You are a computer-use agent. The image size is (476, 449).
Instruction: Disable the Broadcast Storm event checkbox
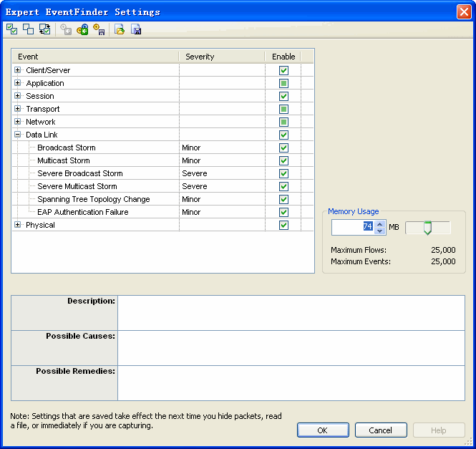click(x=283, y=148)
